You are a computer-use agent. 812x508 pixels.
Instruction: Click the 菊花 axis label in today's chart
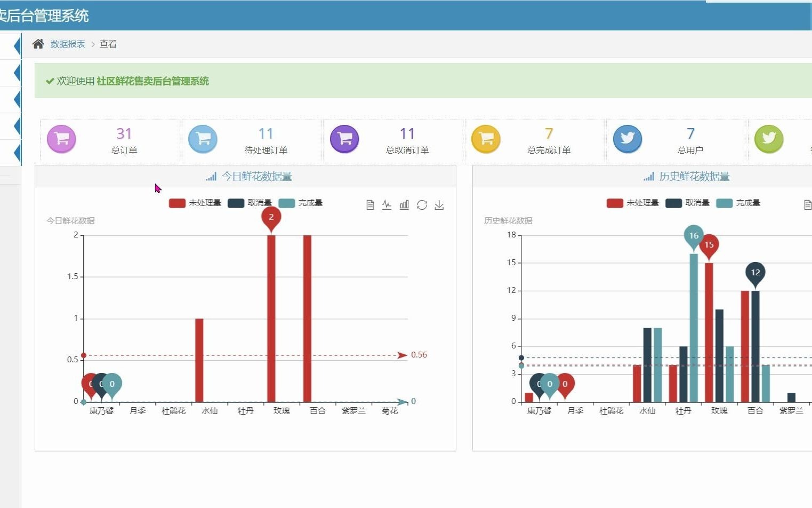point(390,411)
